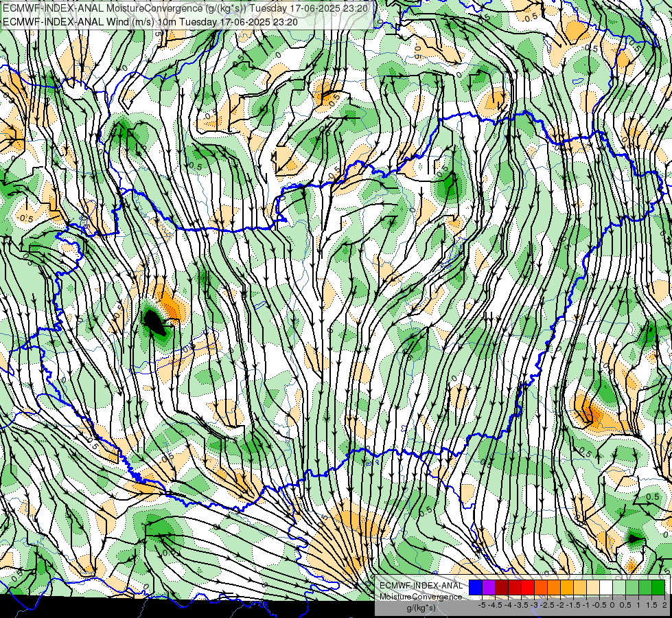The height and width of the screenshot is (618, 672).
Task: Select legend swatch between 0.5 and 1
Action: (632, 588)
